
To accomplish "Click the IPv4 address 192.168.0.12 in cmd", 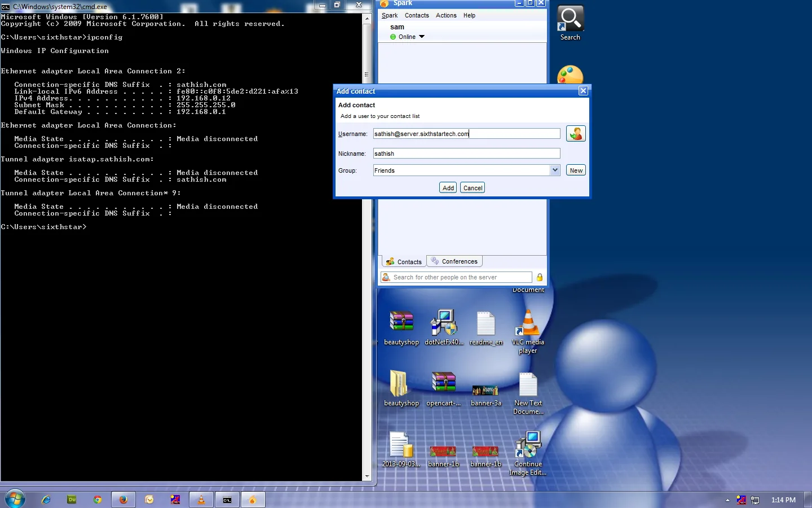I will click(204, 98).
